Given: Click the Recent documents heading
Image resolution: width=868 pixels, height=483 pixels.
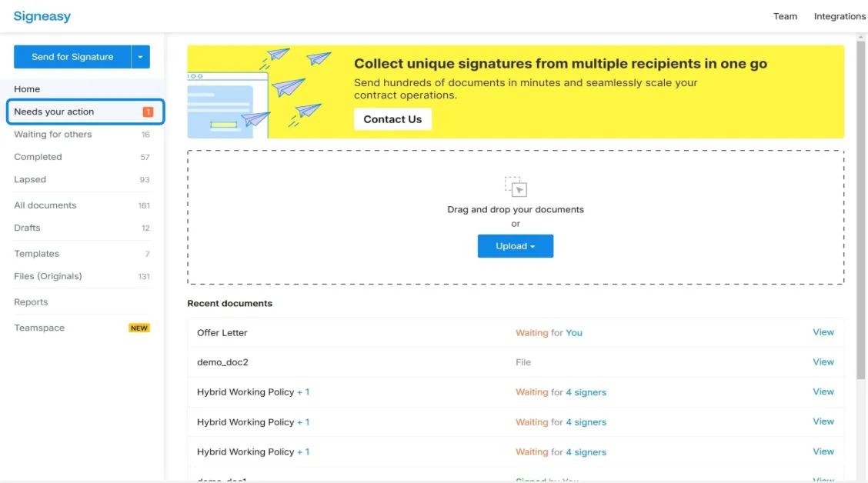Looking at the screenshot, I should tap(230, 303).
